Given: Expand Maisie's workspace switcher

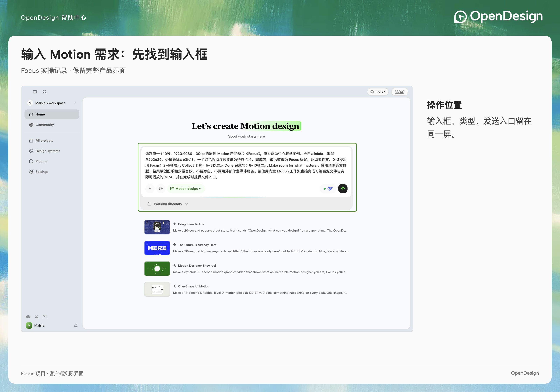Looking at the screenshot, I should click(52, 103).
